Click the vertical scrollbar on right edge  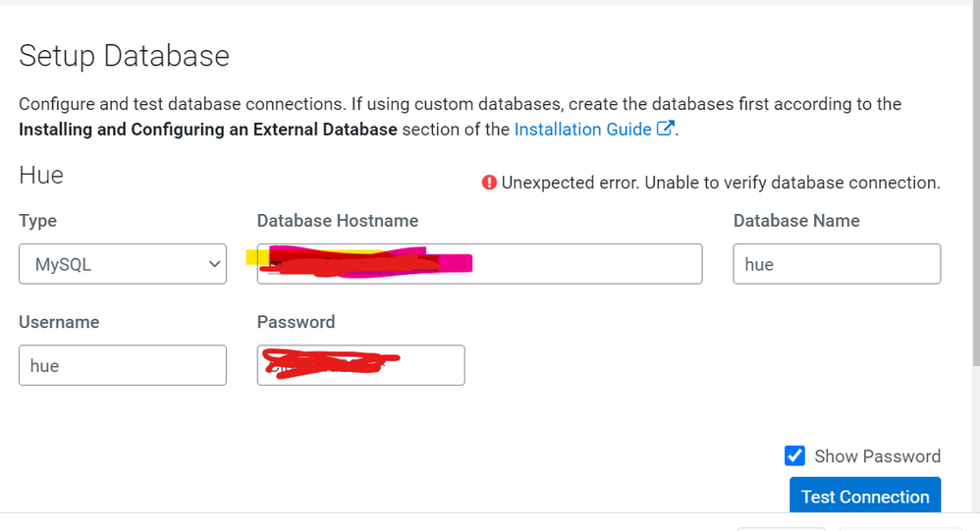coord(976,187)
